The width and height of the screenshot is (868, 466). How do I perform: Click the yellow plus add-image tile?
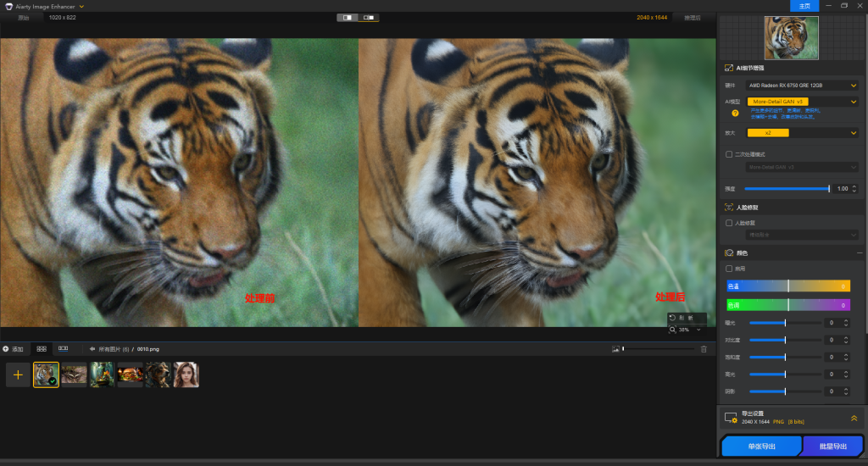[18, 374]
